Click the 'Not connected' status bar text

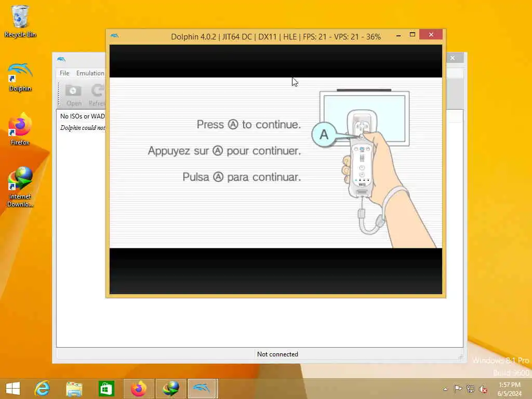click(277, 354)
